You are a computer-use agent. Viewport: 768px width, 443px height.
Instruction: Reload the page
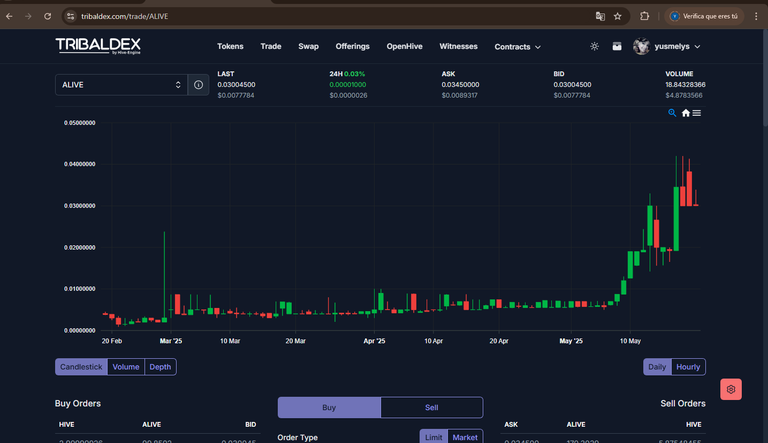(x=48, y=16)
